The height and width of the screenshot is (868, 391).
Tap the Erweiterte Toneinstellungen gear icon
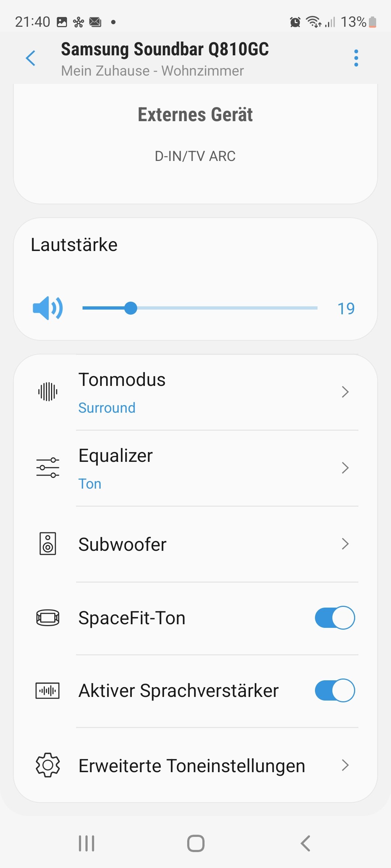coord(48,765)
